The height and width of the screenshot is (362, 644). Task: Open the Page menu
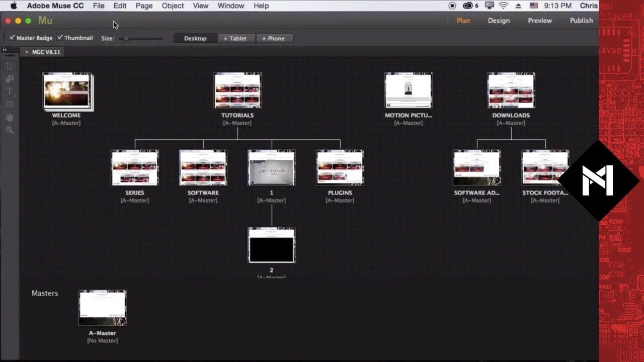pyautogui.click(x=144, y=6)
